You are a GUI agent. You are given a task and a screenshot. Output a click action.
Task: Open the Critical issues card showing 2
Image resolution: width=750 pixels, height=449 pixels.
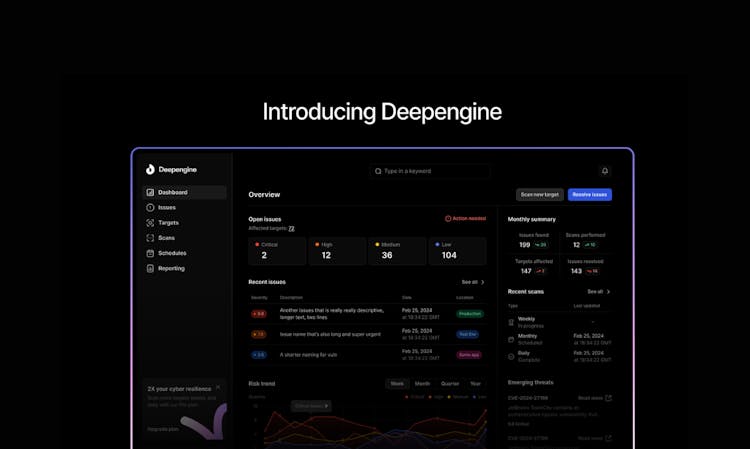tap(277, 251)
